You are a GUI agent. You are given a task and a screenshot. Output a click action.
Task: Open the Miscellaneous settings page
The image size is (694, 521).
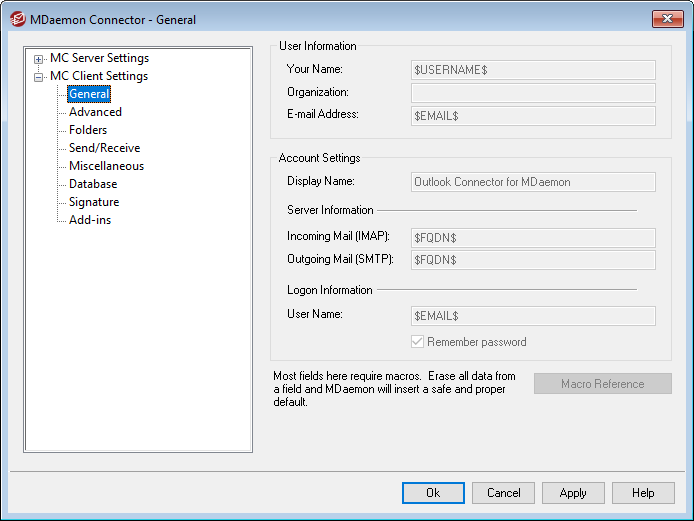(106, 166)
